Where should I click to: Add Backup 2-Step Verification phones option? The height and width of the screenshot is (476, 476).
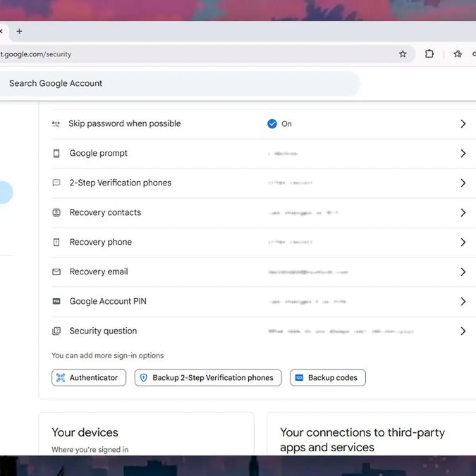click(208, 378)
